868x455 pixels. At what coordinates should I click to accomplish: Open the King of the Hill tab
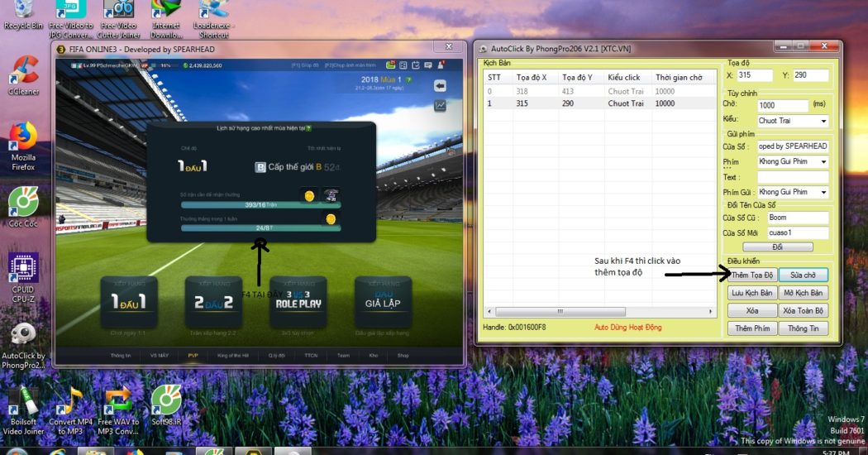point(232,355)
